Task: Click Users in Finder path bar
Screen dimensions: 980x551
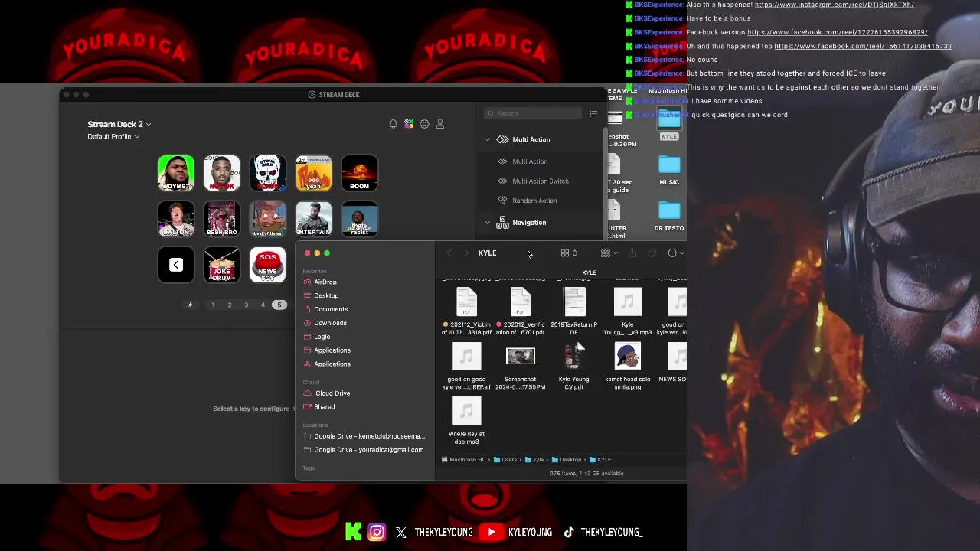Action: click(x=505, y=460)
